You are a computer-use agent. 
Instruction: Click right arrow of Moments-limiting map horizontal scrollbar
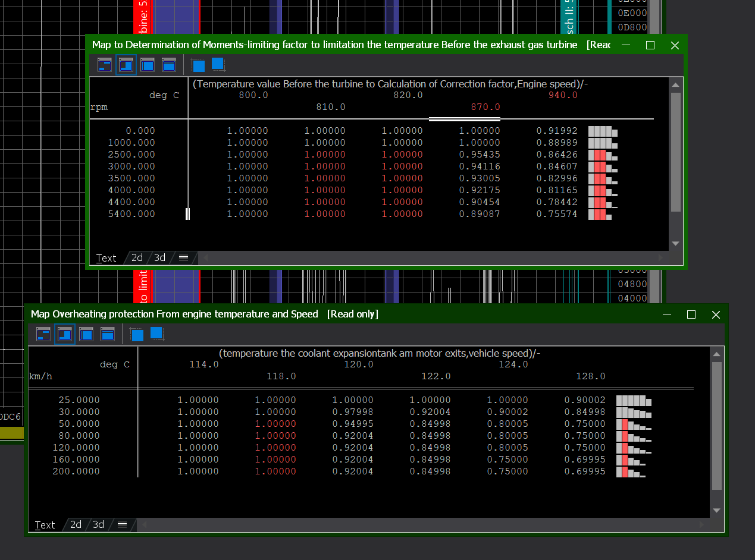tap(660, 258)
